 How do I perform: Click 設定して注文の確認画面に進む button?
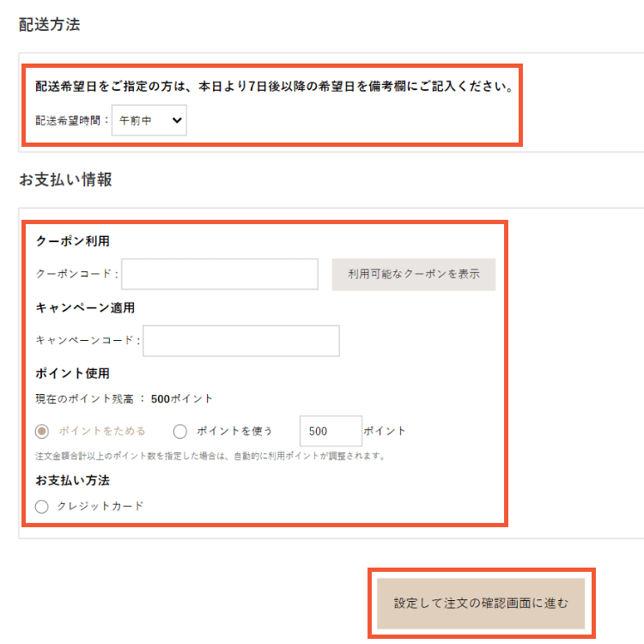tap(481, 603)
